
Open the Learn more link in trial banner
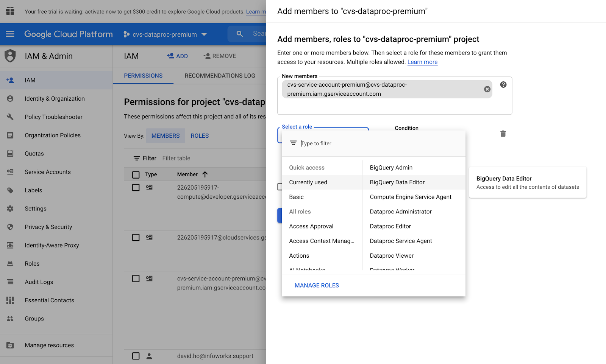pyautogui.click(x=256, y=12)
